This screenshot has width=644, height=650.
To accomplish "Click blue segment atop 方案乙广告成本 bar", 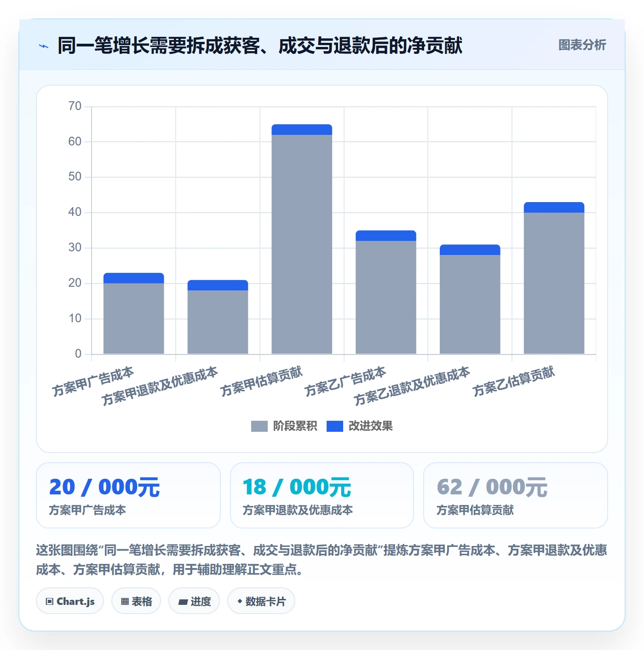I will pos(386,236).
